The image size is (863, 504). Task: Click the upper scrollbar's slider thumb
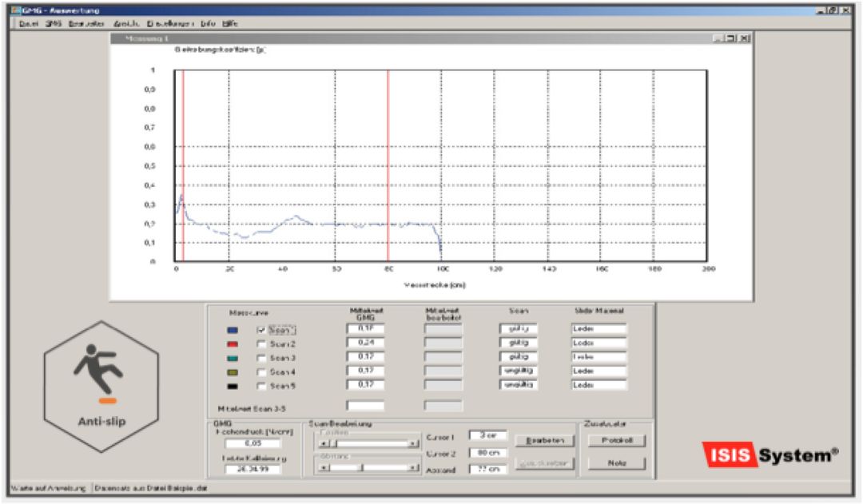[x=333, y=443]
